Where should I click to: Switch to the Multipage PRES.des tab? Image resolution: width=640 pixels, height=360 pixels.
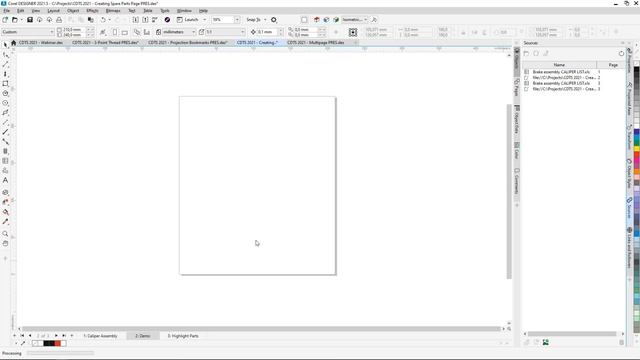click(316, 42)
